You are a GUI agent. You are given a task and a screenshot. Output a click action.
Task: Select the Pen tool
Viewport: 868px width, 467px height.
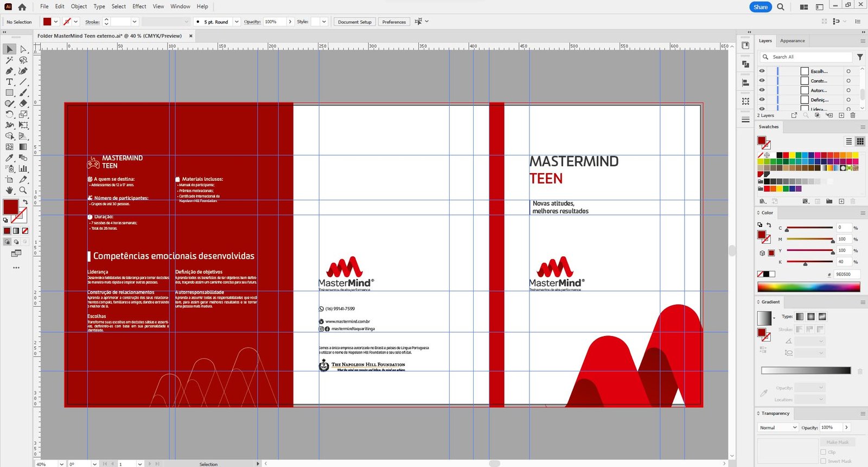(x=10, y=71)
